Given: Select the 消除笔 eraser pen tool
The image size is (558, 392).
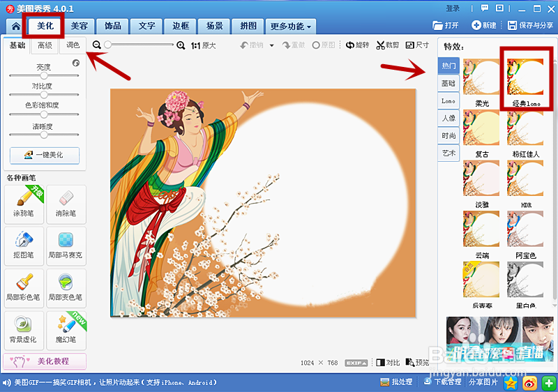Looking at the screenshot, I should (x=66, y=204).
